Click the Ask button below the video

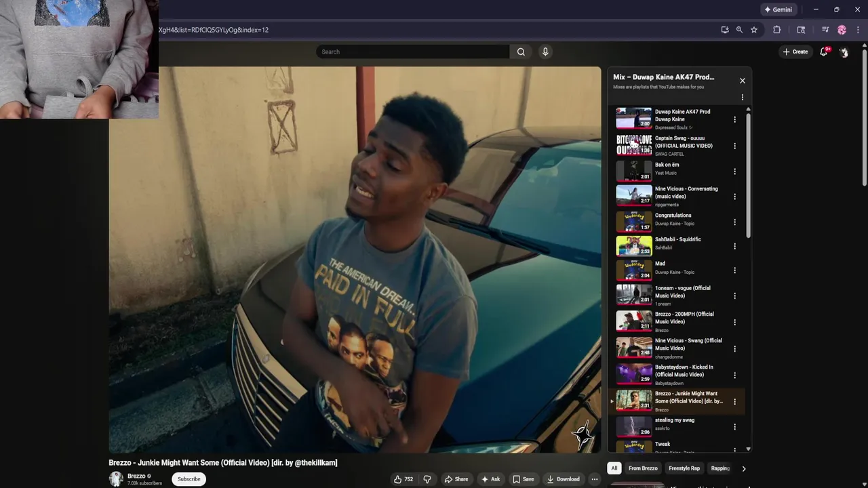click(491, 479)
